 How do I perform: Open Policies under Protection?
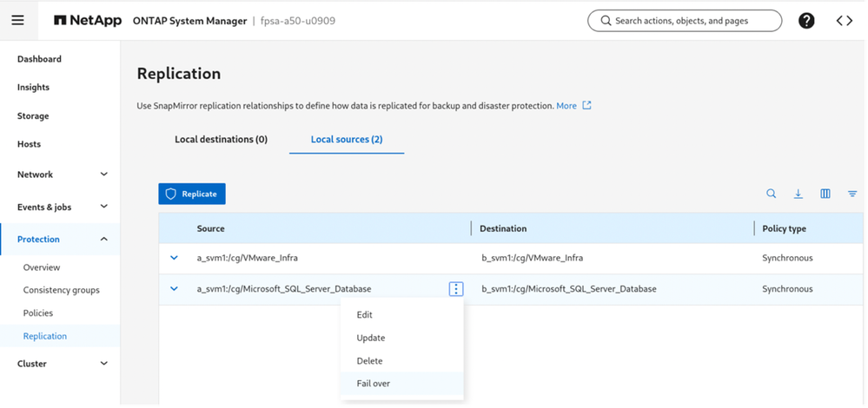(x=38, y=313)
